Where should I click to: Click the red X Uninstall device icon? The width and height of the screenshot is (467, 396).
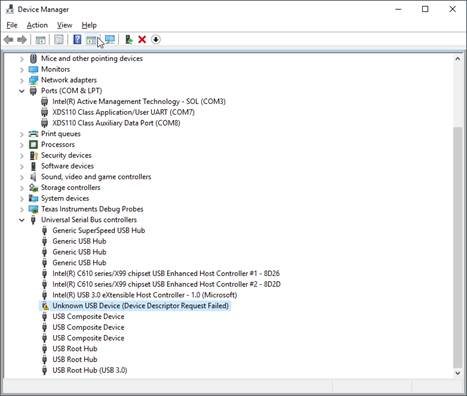[x=142, y=40]
